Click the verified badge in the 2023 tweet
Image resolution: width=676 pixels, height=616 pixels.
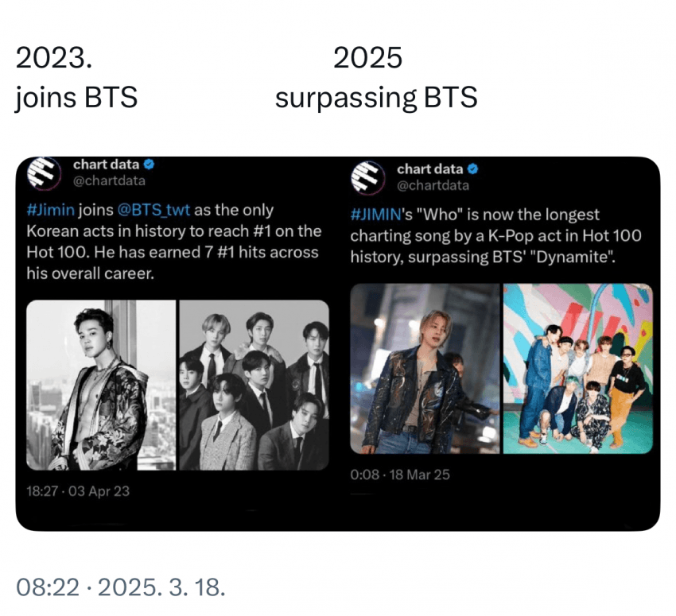point(149,165)
